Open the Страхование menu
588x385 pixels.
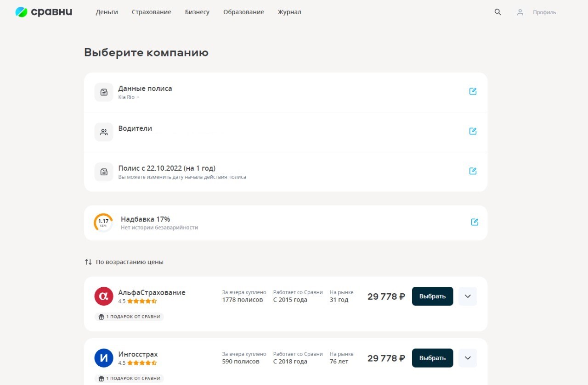coord(152,12)
